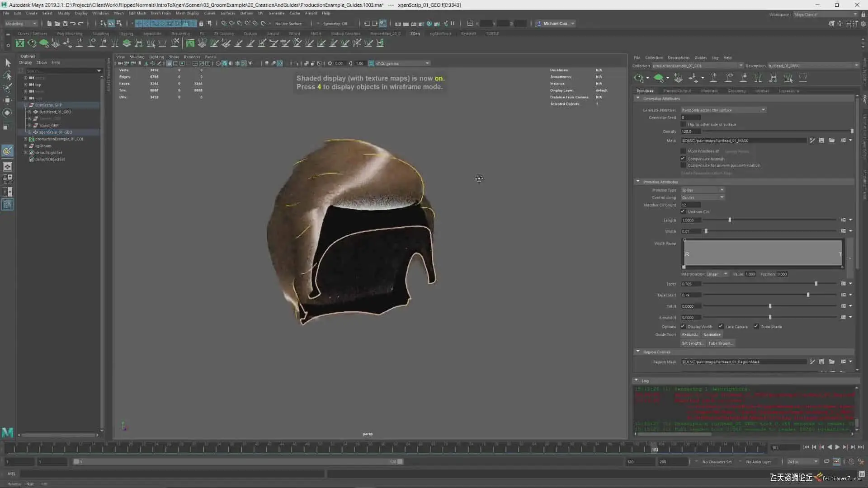The height and width of the screenshot is (488, 868).
Task: Click the Rebuild... guide tool button
Action: click(689, 334)
